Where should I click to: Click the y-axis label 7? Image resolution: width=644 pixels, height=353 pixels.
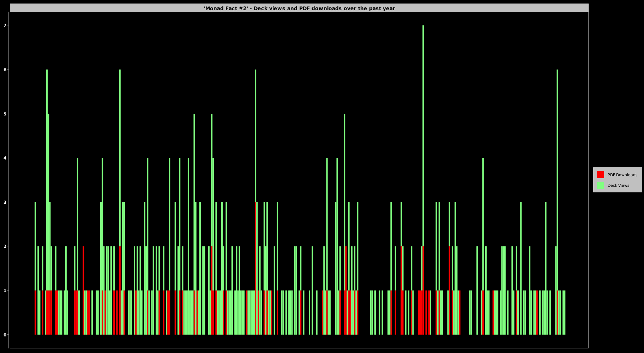(5, 25)
